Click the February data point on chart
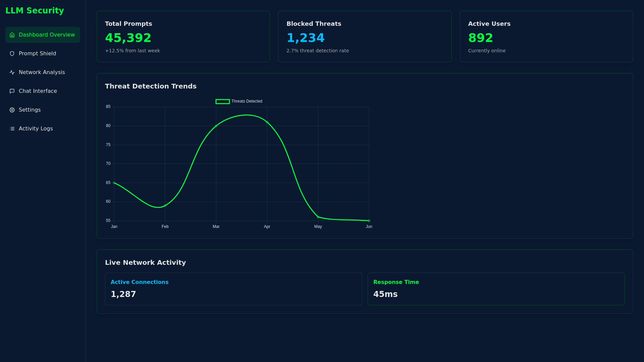This screenshot has height=362, width=644. (x=165, y=205)
